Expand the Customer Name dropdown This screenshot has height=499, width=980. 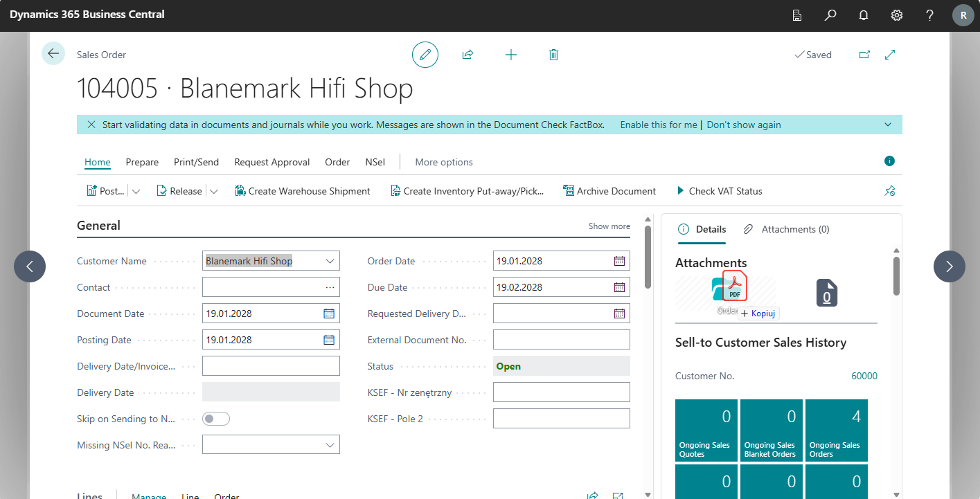(x=330, y=261)
